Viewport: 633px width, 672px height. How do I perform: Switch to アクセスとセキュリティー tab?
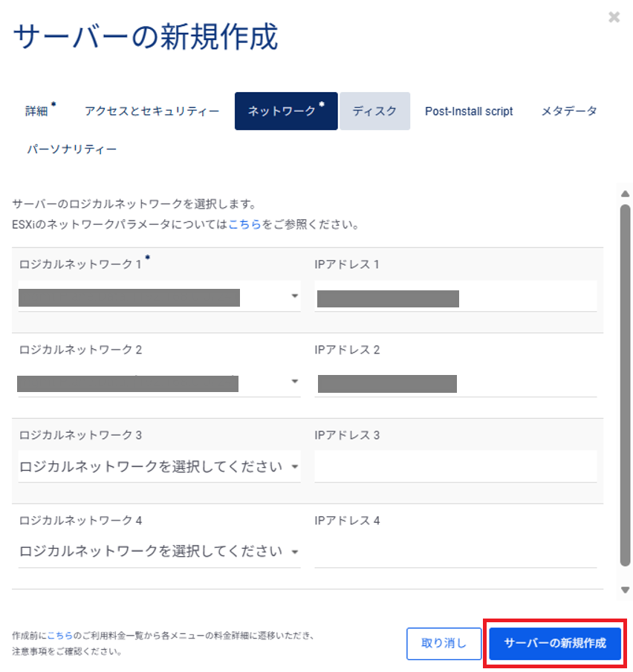pyautogui.click(x=152, y=111)
